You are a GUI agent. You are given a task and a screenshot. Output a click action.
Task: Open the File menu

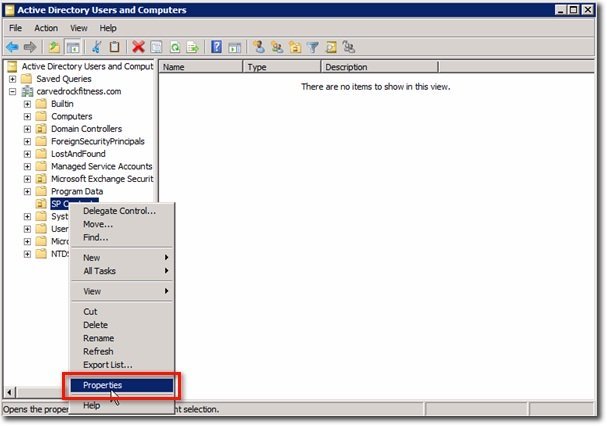coord(15,28)
